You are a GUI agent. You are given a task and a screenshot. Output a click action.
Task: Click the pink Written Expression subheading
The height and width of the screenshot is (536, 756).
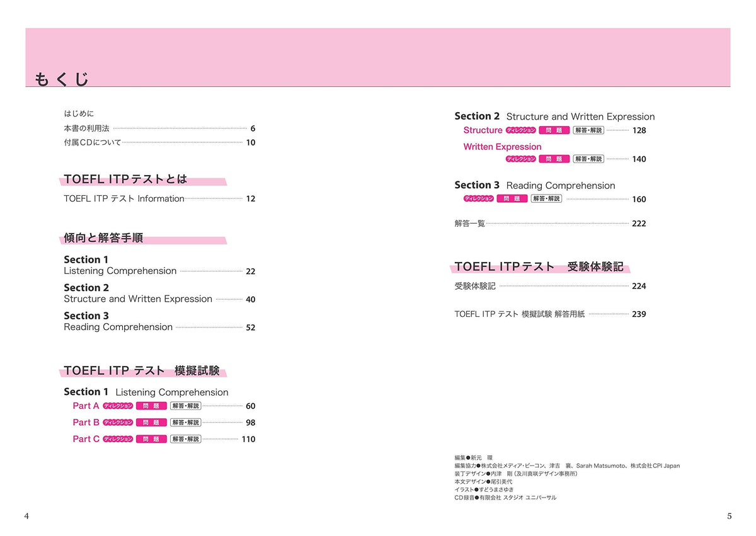(x=502, y=147)
